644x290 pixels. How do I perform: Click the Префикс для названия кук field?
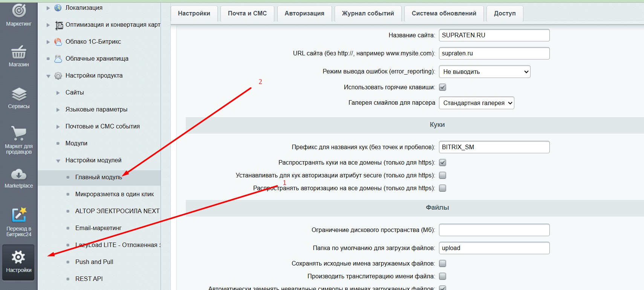tap(494, 147)
